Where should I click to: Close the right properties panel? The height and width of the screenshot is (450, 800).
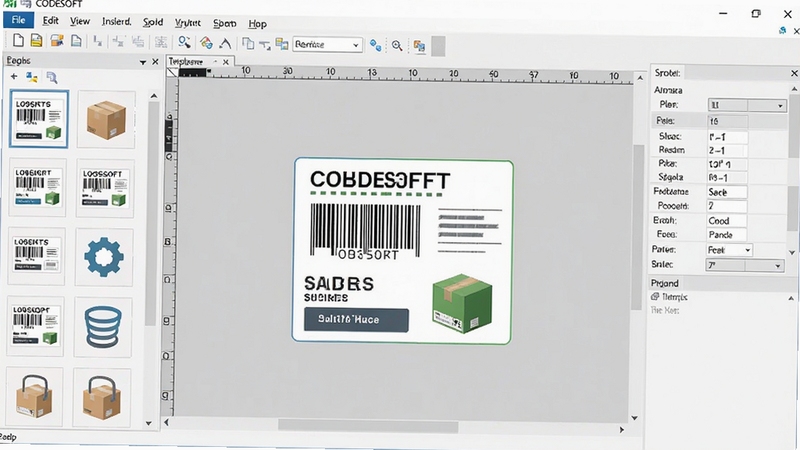coord(794,73)
